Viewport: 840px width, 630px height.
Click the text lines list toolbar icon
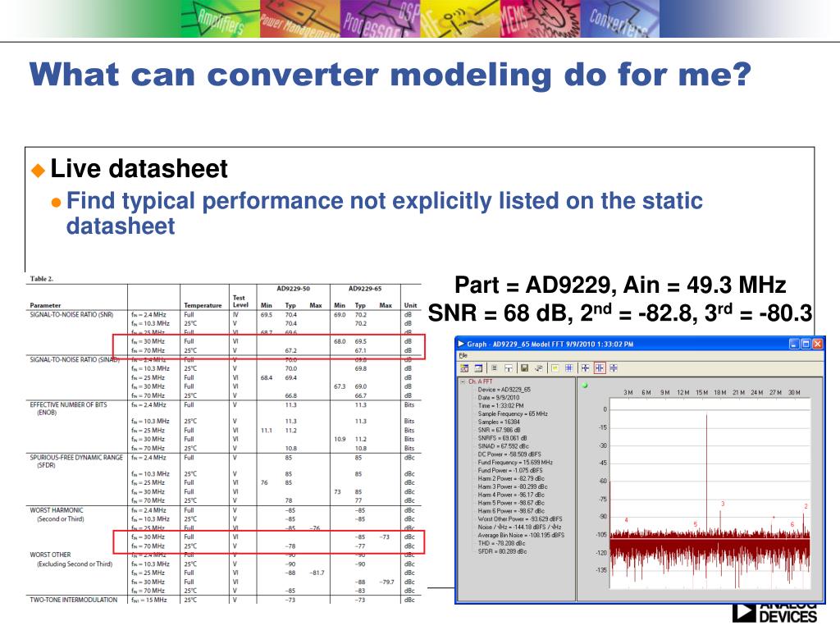[495, 368]
